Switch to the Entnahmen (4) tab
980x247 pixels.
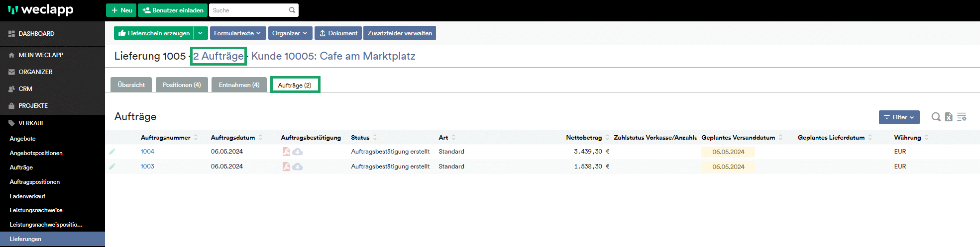(239, 85)
